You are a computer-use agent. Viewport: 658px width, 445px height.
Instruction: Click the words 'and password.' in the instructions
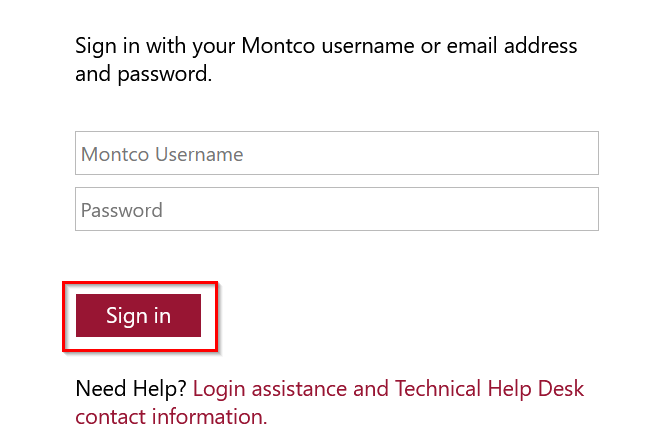(x=144, y=74)
